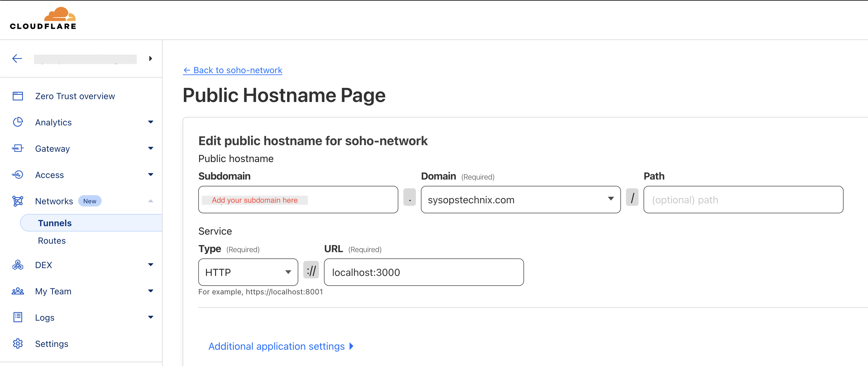This screenshot has height=366, width=868.
Task: Open the Gateway menu item
Action: coord(52,149)
